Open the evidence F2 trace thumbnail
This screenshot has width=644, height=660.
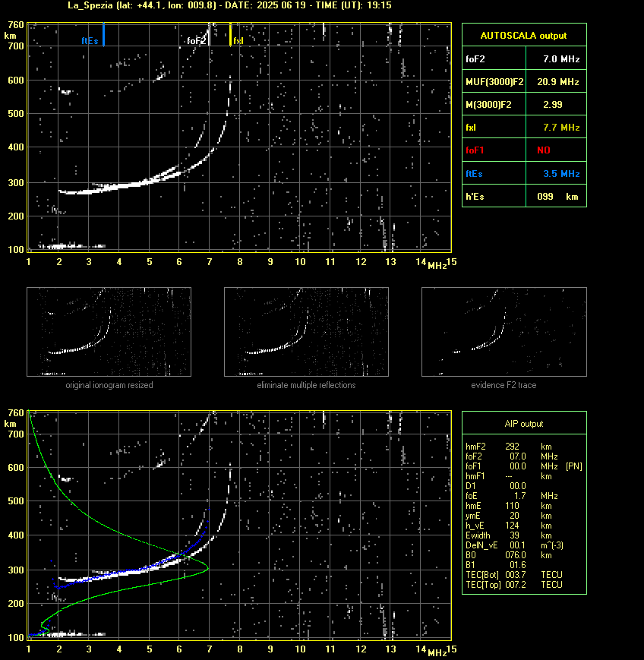pos(504,332)
